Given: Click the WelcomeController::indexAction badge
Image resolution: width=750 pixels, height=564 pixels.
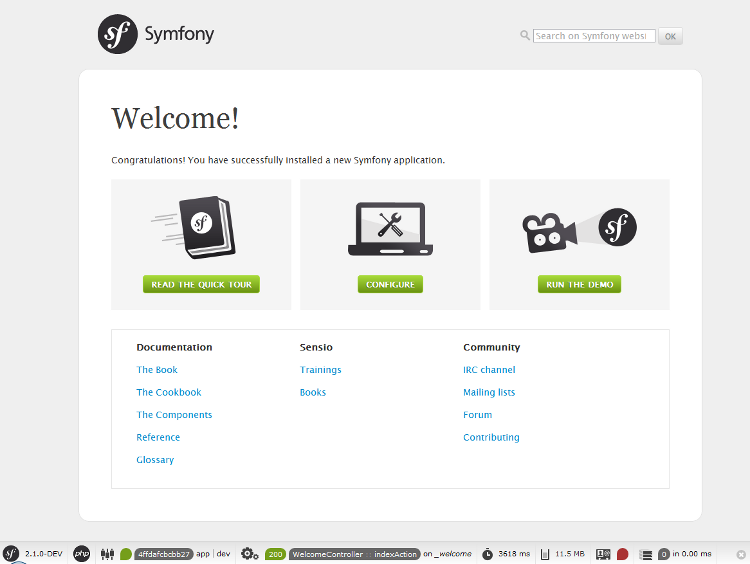Looking at the screenshot, I should pyautogui.click(x=354, y=554).
